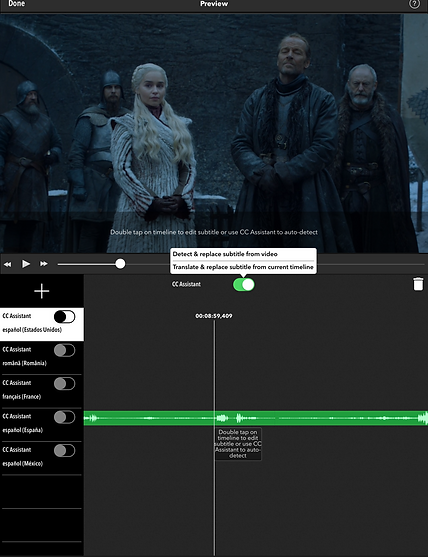Toggle CC Assistant for français (France)
Image resolution: width=428 pixels, height=557 pixels.
pyautogui.click(x=64, y=384)
